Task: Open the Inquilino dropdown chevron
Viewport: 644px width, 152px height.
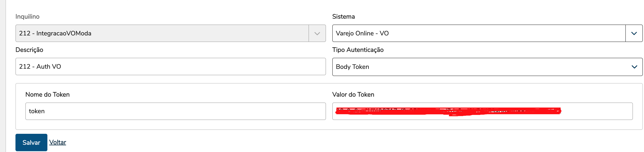Action: [317, 33]
